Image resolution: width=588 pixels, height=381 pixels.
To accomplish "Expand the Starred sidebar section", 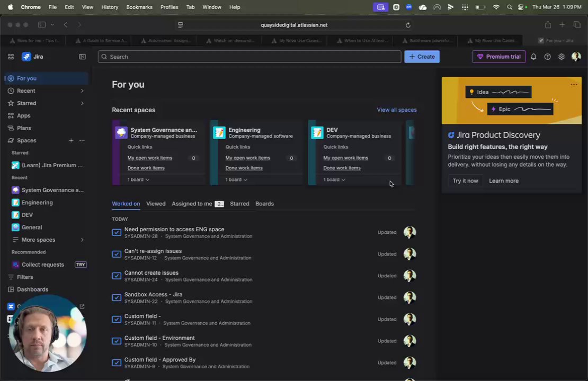I will [82, 103].
